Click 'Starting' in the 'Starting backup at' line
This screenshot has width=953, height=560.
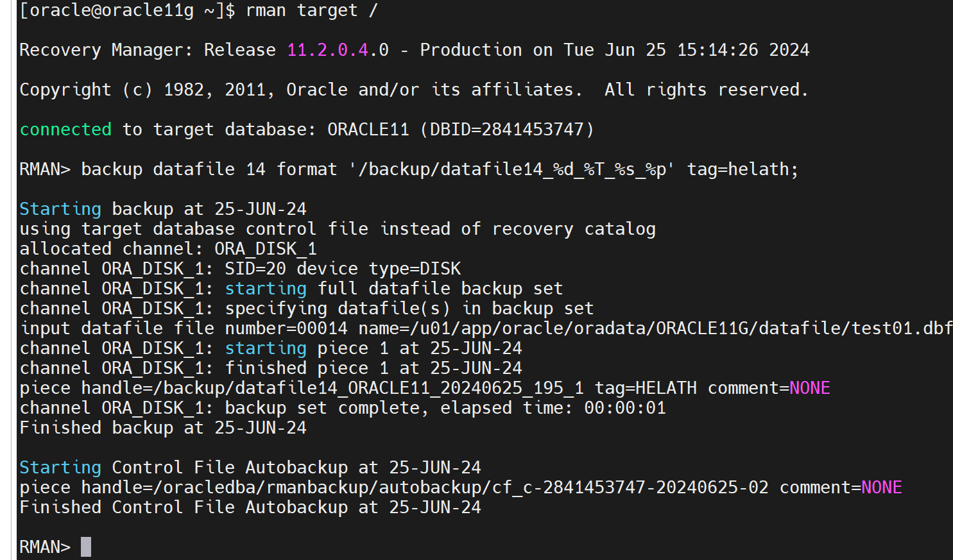(x=60, y=209)
